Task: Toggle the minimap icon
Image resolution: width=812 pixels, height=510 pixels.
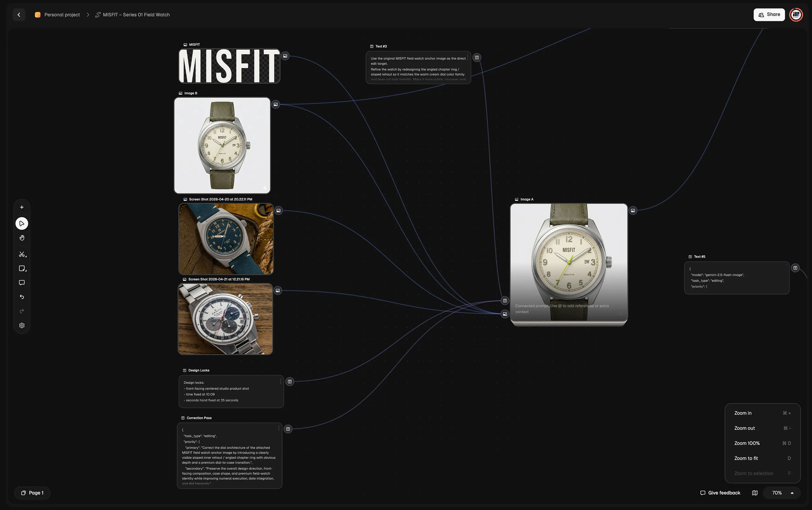Action: click(x=755, y=493)
